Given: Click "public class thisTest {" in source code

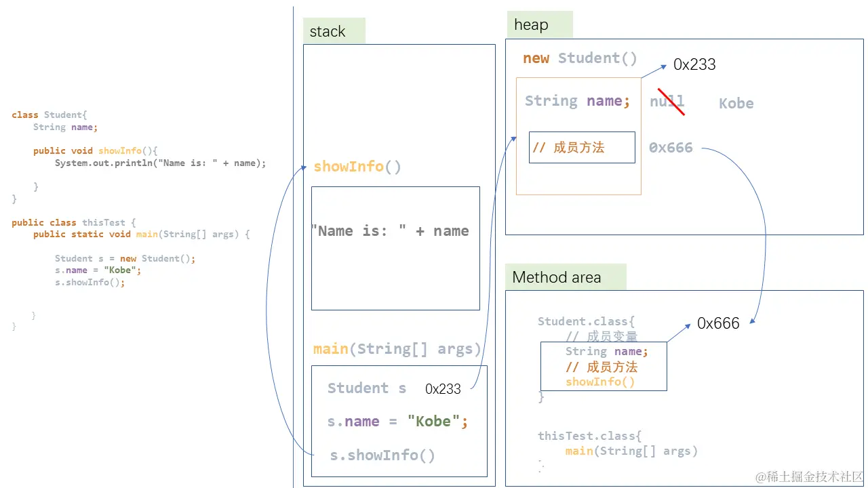Looking at the screenshot, I should 74,222.
